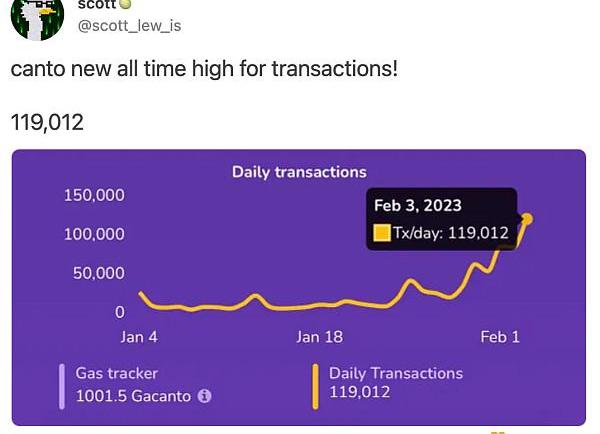
Task: Open scott's profile avatar picture
Action: [37, 19]
